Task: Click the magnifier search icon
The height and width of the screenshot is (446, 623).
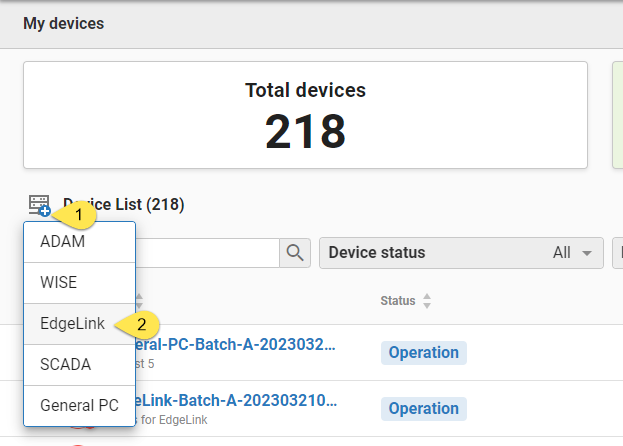Action: pos(295,253)
